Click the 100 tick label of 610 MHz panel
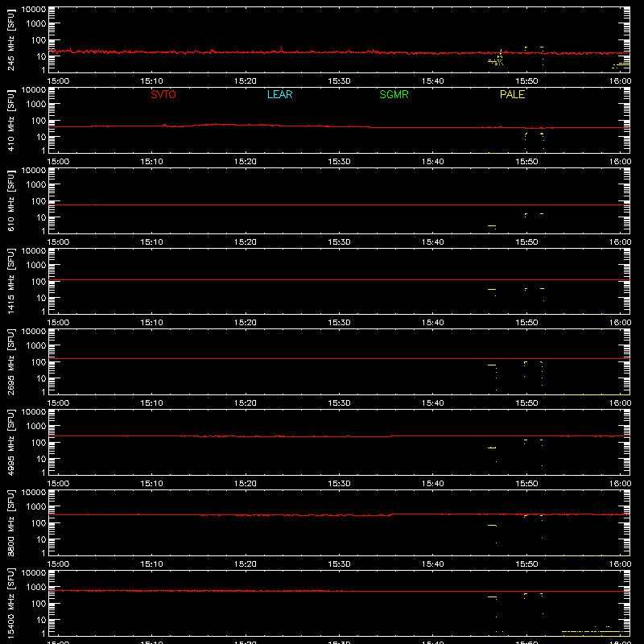The width and height of the screenshot is (644, 644). [x=39, y=200]
